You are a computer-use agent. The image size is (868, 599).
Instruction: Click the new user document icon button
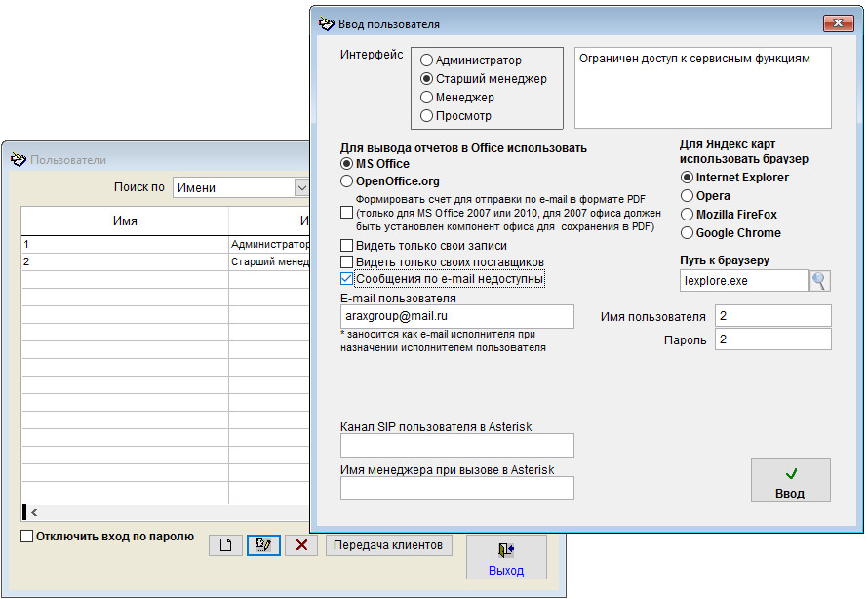[226, 545]
